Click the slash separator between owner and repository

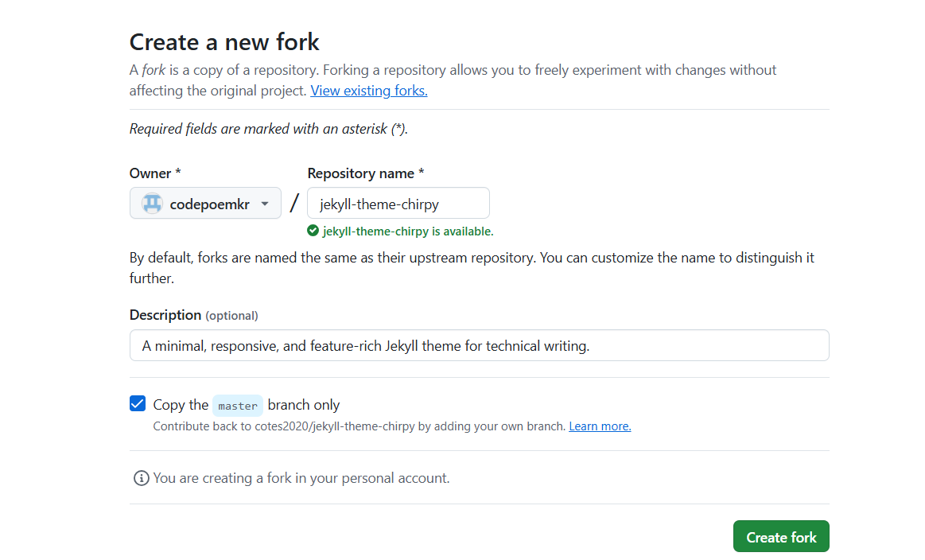click(x=294, y=203)
